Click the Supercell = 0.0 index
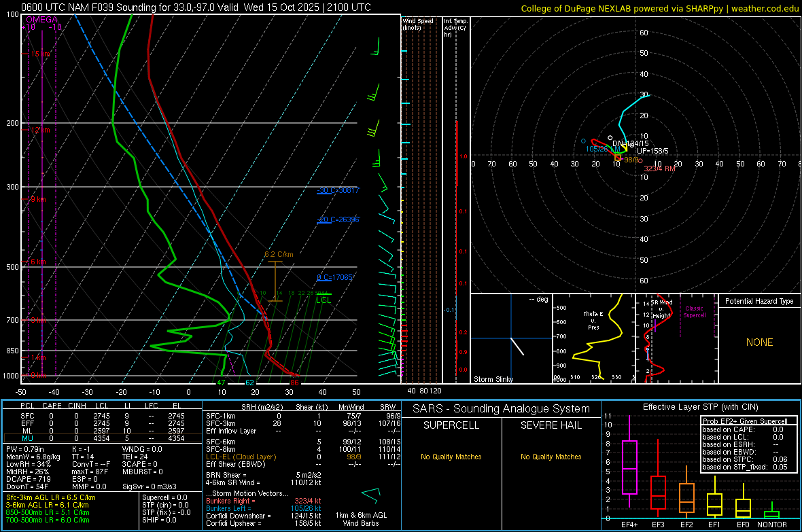Image resolution: width=802 pixels, height=532 pixels. (164, 497)
